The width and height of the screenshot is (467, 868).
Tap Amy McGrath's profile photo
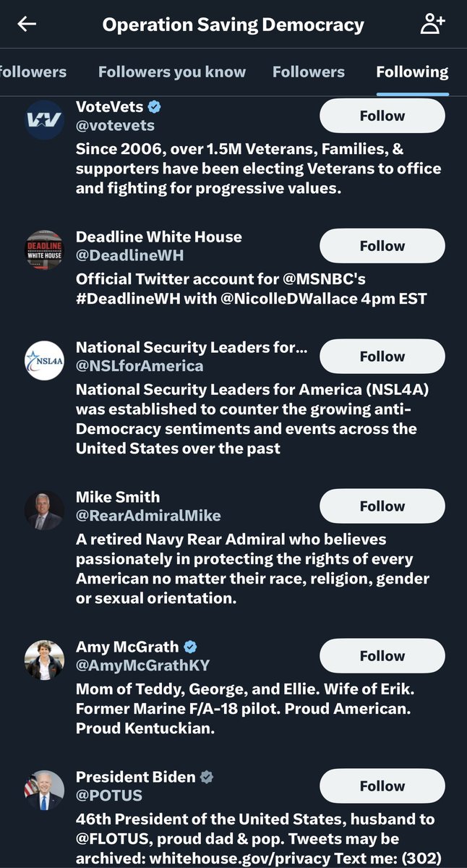click(45, 660)
